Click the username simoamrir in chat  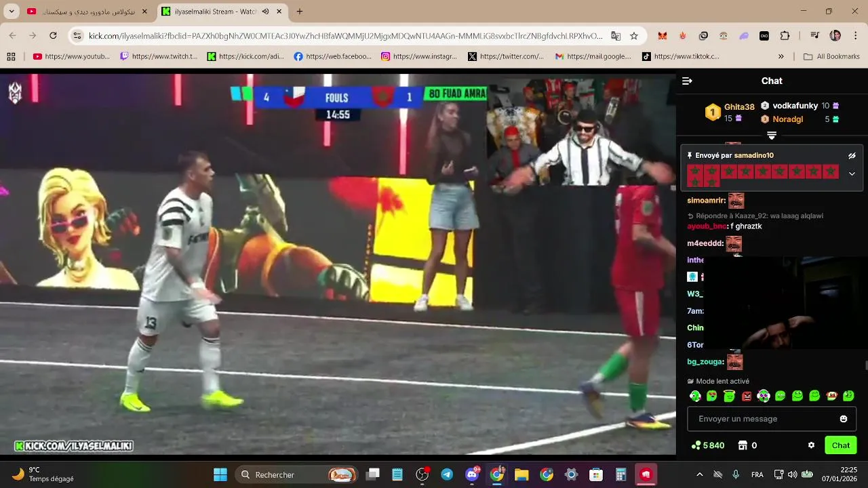point(706,201)
